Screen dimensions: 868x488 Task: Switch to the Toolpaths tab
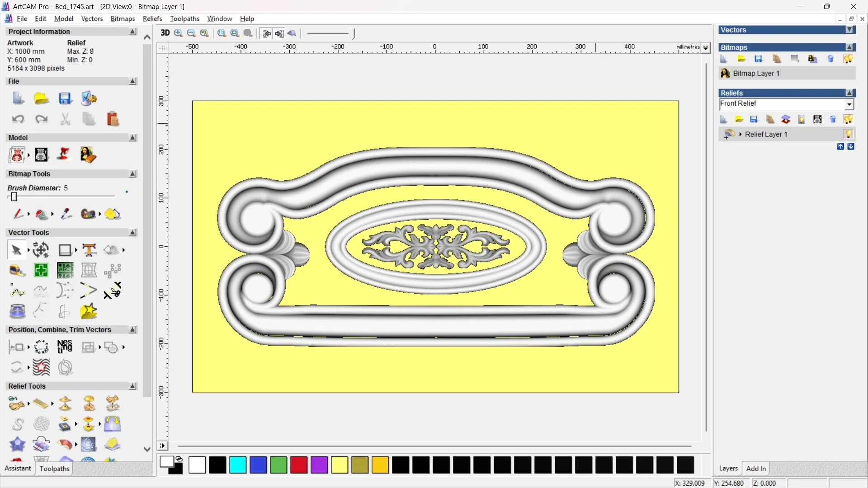pyautogui.click(x=54, y=469)
